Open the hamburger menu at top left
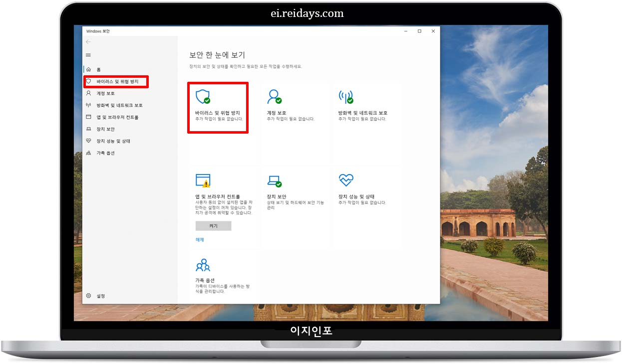622x364 pixels. click(88, 55)
